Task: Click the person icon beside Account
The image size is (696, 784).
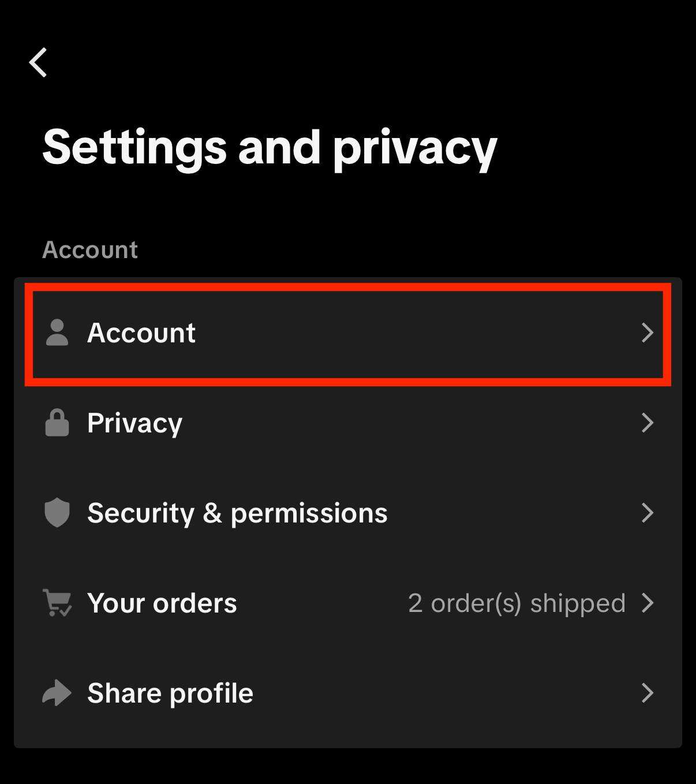Action: pos(57,333)
